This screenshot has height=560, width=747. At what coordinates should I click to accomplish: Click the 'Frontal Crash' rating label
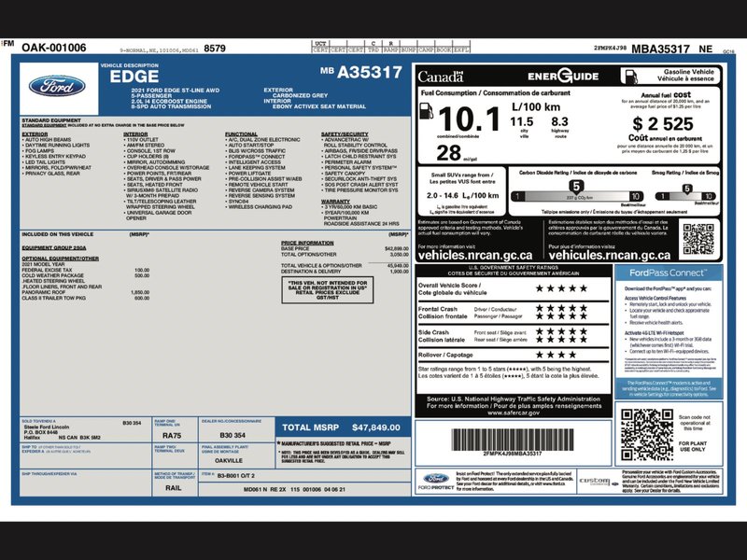(x=437, y=309)
